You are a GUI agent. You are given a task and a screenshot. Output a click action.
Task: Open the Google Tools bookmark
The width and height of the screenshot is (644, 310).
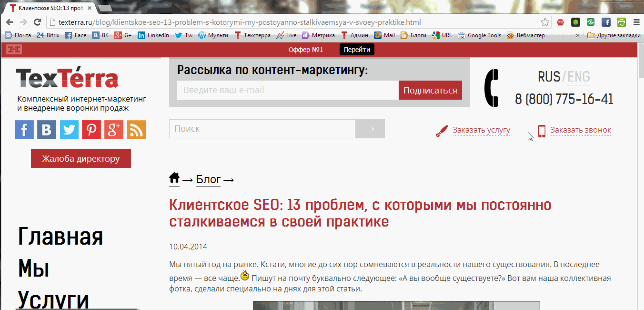click(x=480, y=35)
